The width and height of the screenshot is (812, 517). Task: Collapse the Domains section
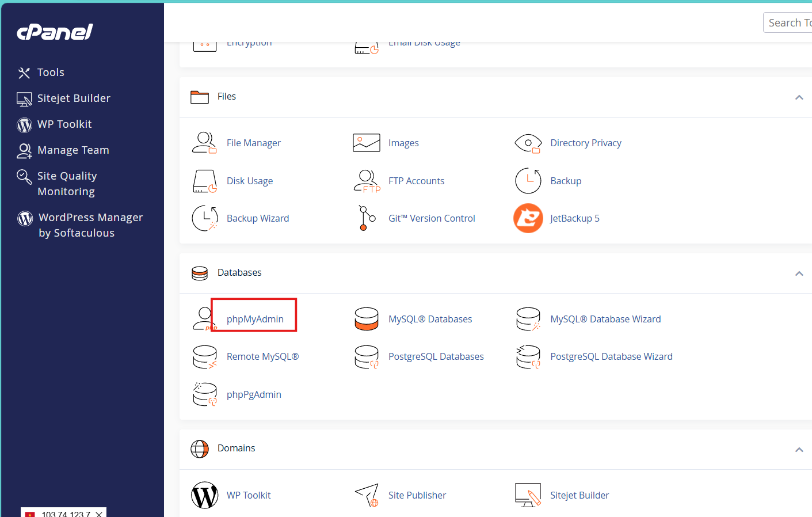pos(799,450)
